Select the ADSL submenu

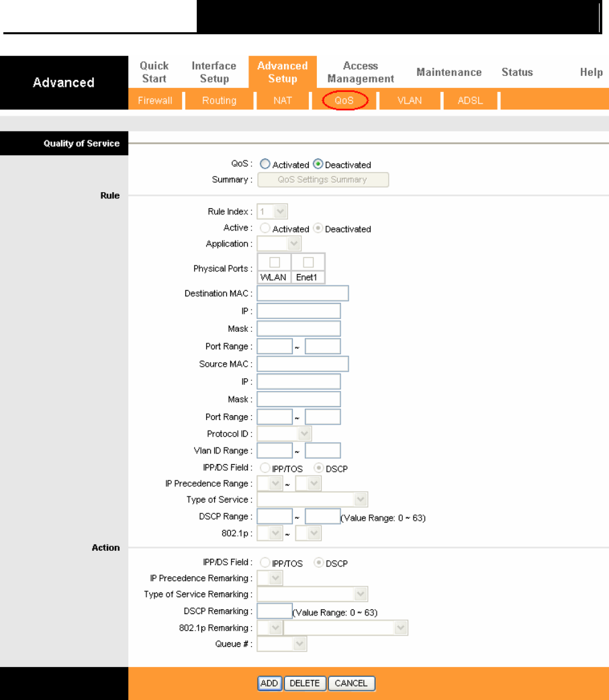470,101
